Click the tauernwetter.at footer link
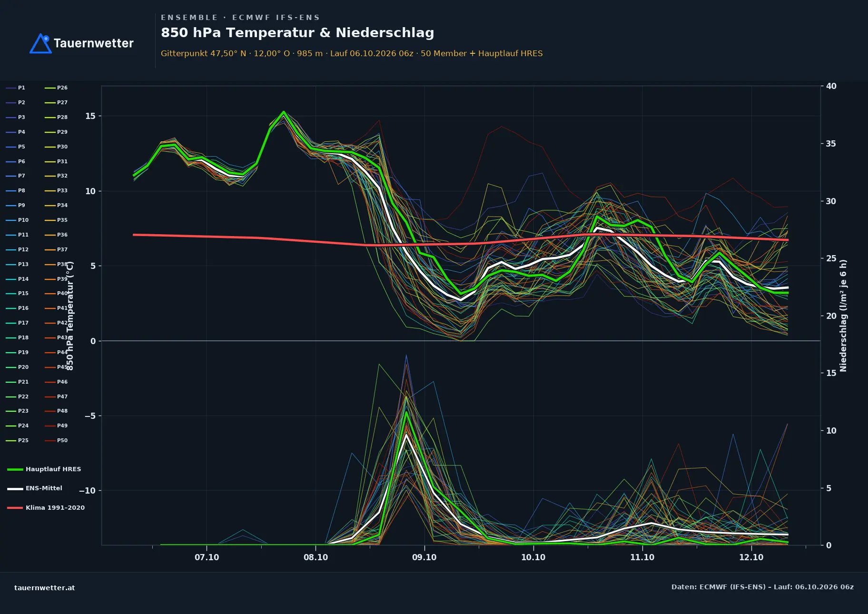Image resolution: width=868 pixels, height=614 pixels. (45, 588)
